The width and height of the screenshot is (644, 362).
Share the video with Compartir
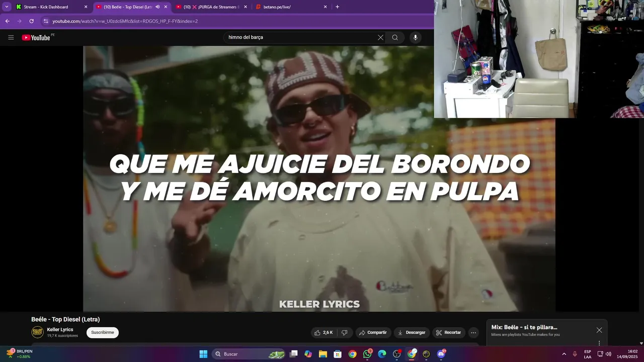(373, 332)
